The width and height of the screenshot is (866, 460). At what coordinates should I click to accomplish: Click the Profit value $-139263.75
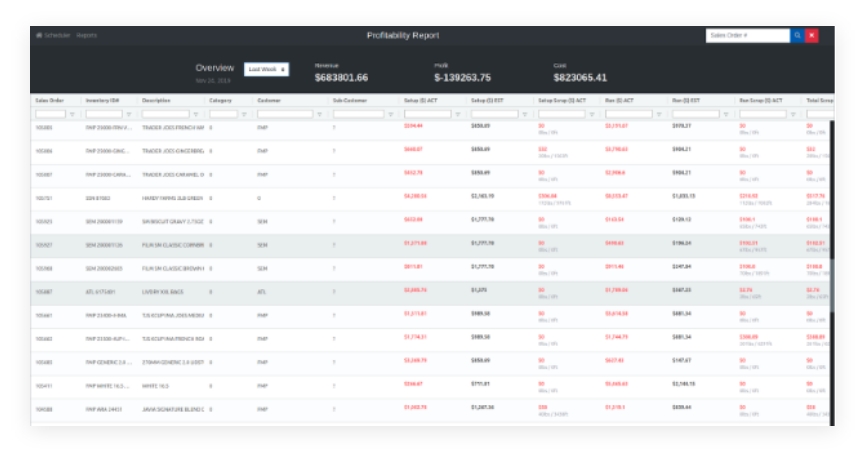pos(462,78)
